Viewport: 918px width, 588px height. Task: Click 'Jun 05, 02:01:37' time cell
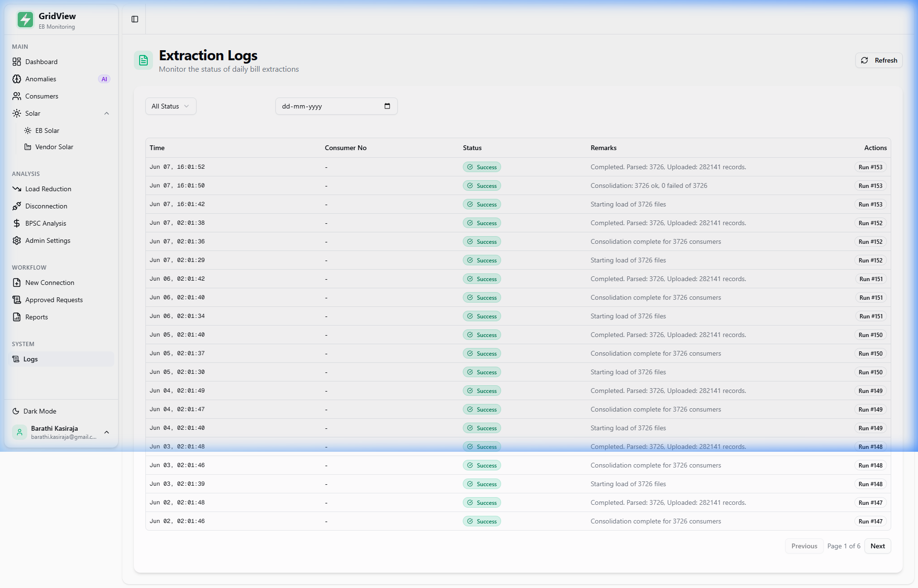tap(177, 353)
